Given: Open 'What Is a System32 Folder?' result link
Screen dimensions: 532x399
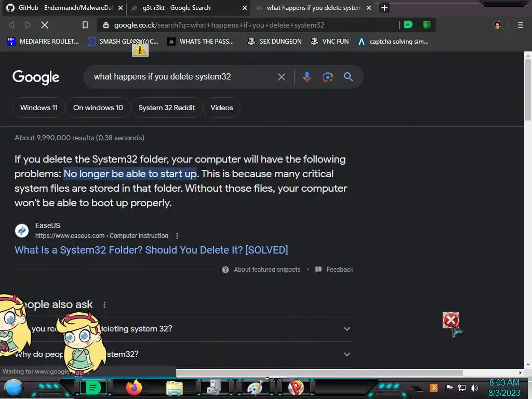Looking at the screenshot, I should pos(151,250).
